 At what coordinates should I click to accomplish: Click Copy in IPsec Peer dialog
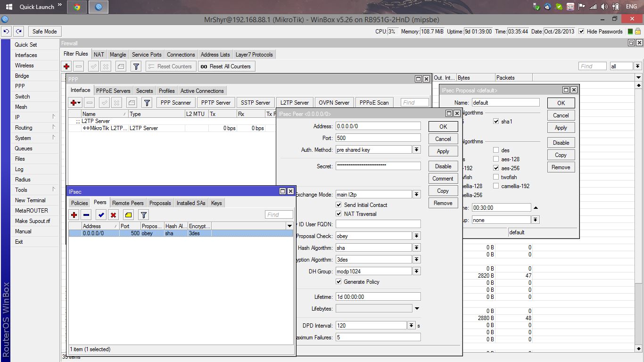[x=443, y=191]
